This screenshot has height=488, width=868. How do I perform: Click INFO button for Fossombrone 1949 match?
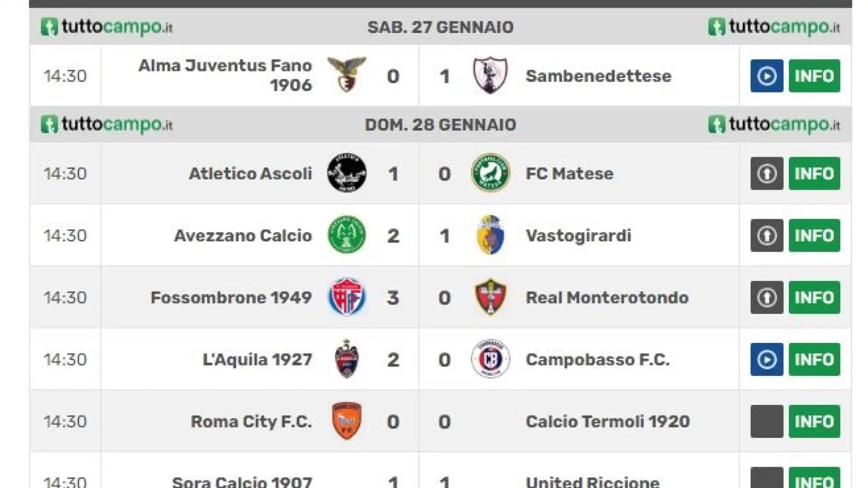pos(814,297)
